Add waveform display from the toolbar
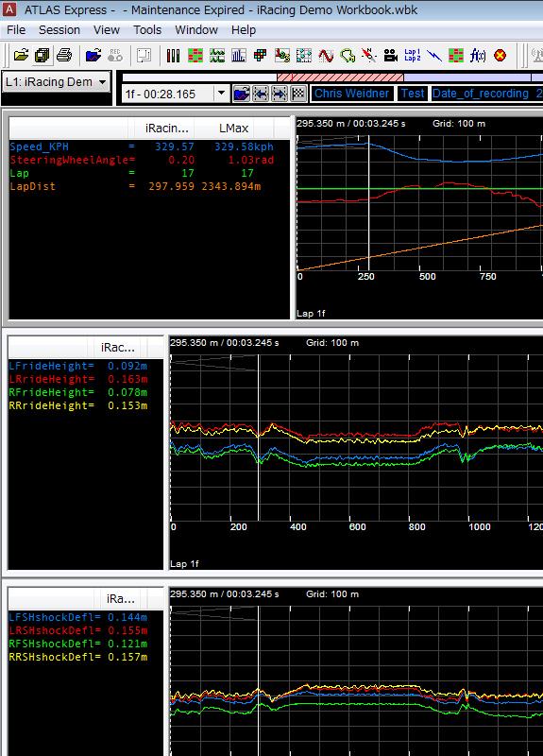 [x=217, y=56]
